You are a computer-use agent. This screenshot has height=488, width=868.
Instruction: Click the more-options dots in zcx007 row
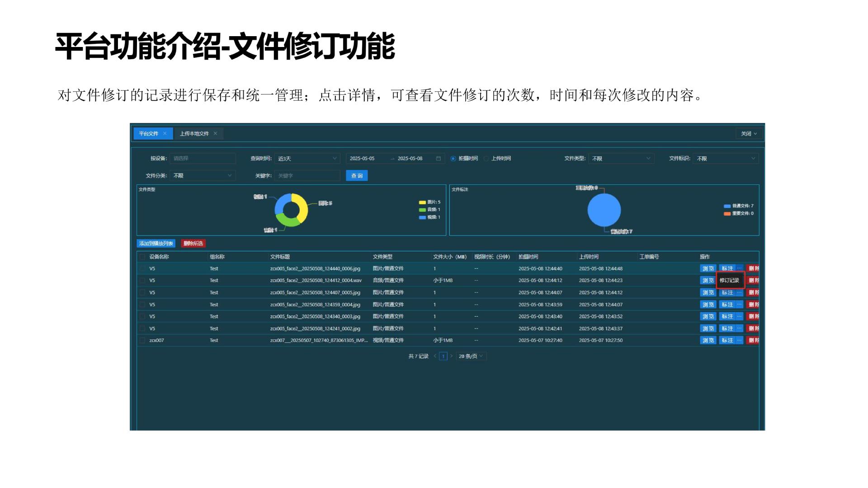click(x=740, y=340)
